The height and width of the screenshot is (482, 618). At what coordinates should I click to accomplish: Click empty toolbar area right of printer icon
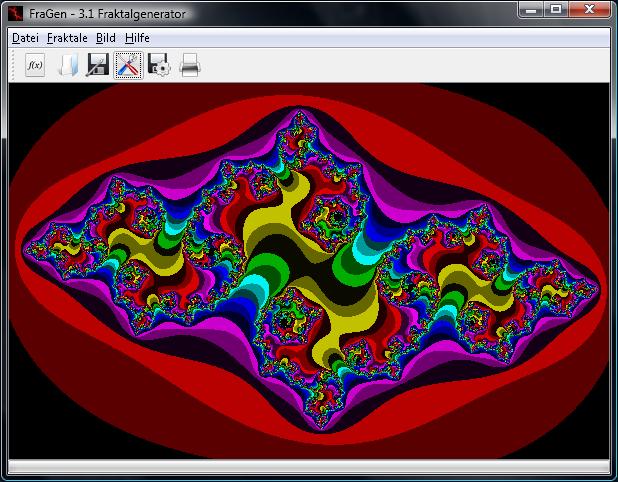coord(400,66)
